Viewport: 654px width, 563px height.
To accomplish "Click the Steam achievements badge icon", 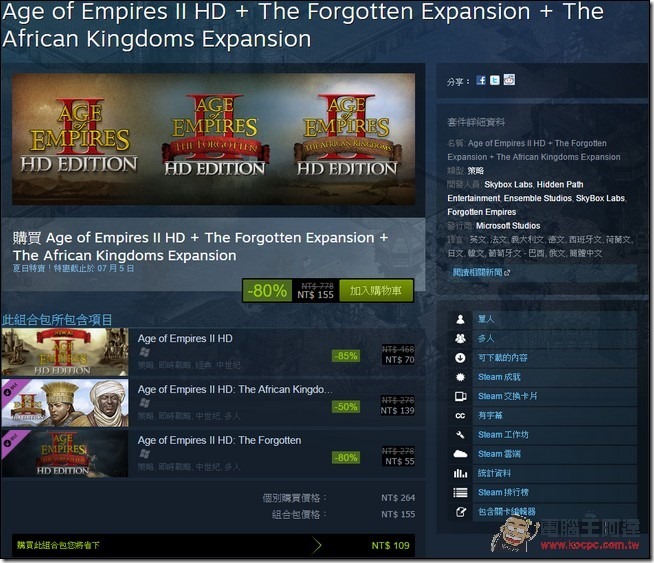I will tap(460, 377).
